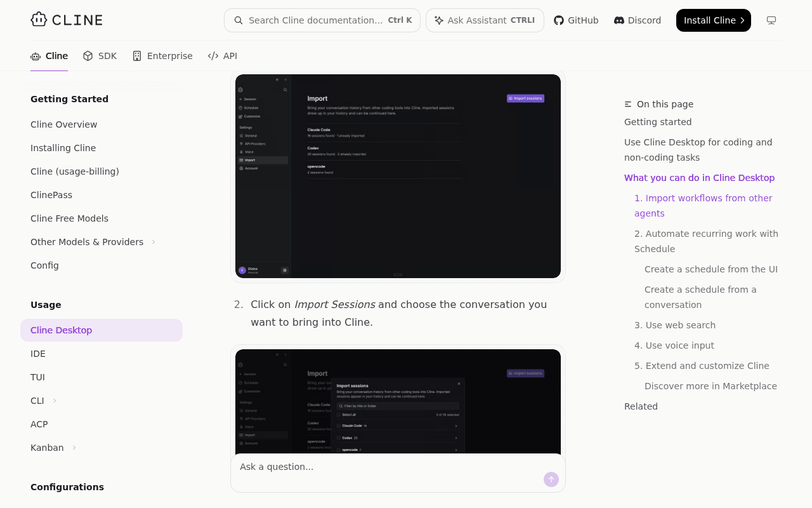The image size is (812, 508).
Task: Click the Install Cline button
Action: [x=714, y=20]
